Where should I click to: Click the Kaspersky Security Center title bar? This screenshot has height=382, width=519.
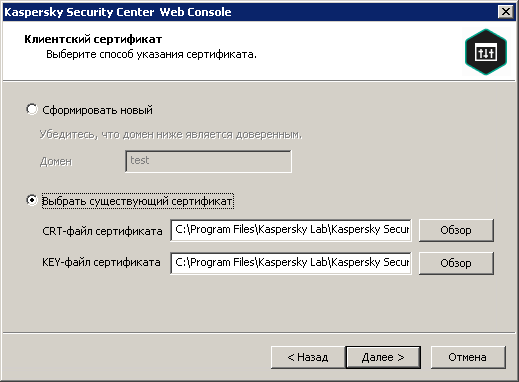(250, 12)
